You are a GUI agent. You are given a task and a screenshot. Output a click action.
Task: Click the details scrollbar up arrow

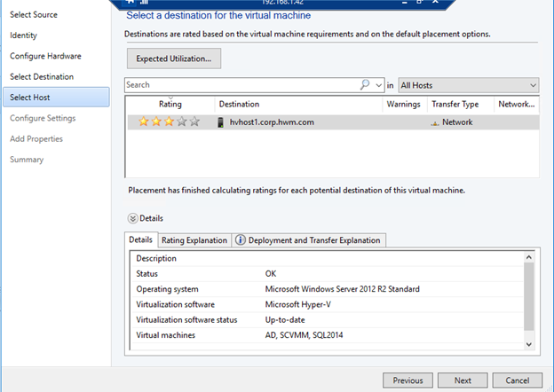[529, 257]
